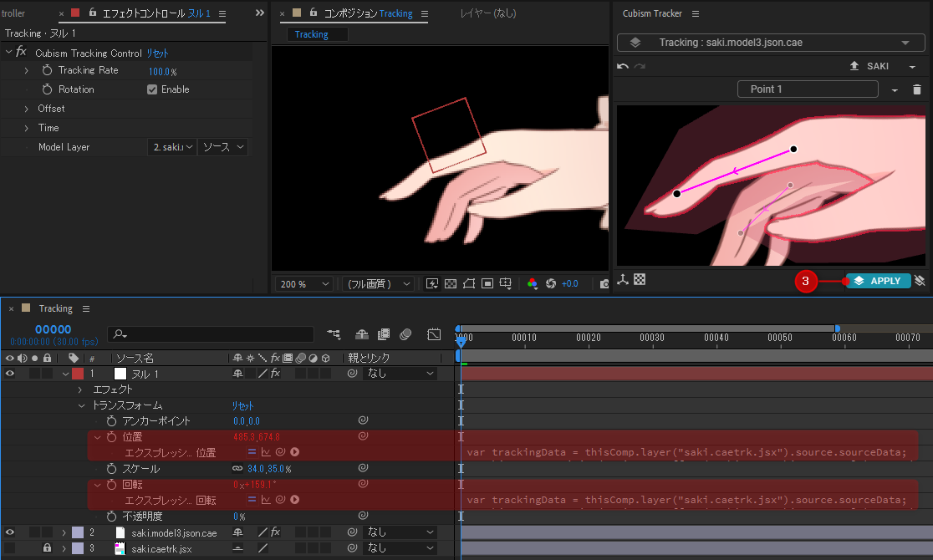Expand the Offset property group
Screen dimensions: 933x560
click(x=26, y=109)
